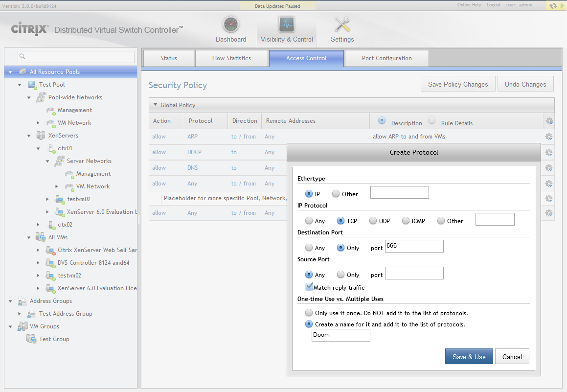Click the protocol name field containing Doom
The height and width of the screenshot is (392, 567).
click(340, 335)
